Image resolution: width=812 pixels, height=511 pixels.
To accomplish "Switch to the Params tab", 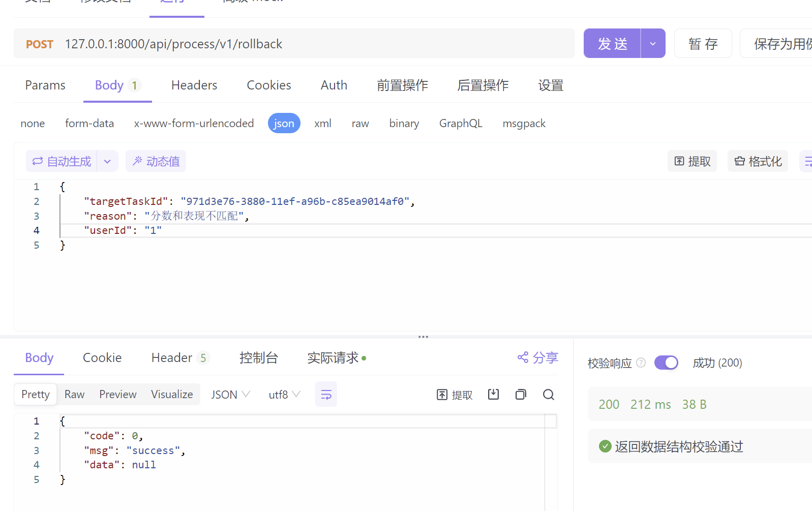I will (45, 85).
